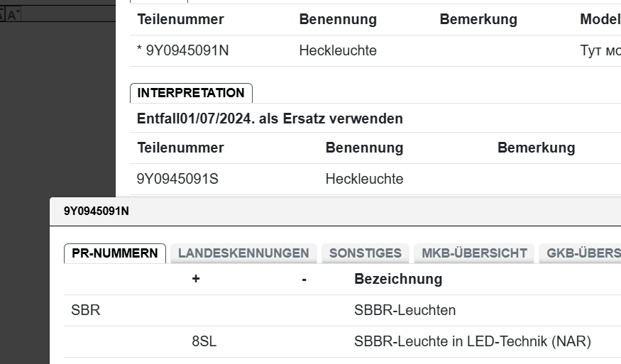Select SBBR-Leuchte in LED-Technik (NAR) entry

pyautogui.click(x=472, y=341)
